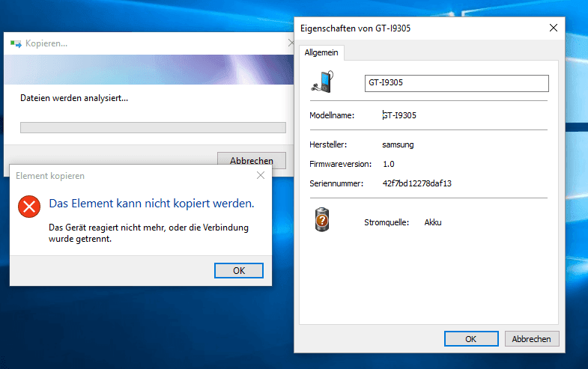This screenshot has height=369, width=588.
Task: Click the Firmwareversion label
Action: (341, 164)
